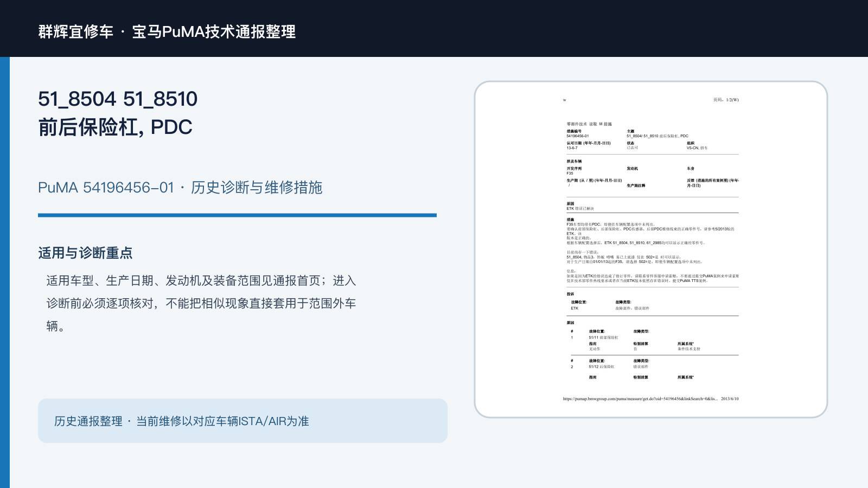This screenshot has width=868, height=488.
Task: Select the heading 51_8504 51_8510
Action: [118, 99]
